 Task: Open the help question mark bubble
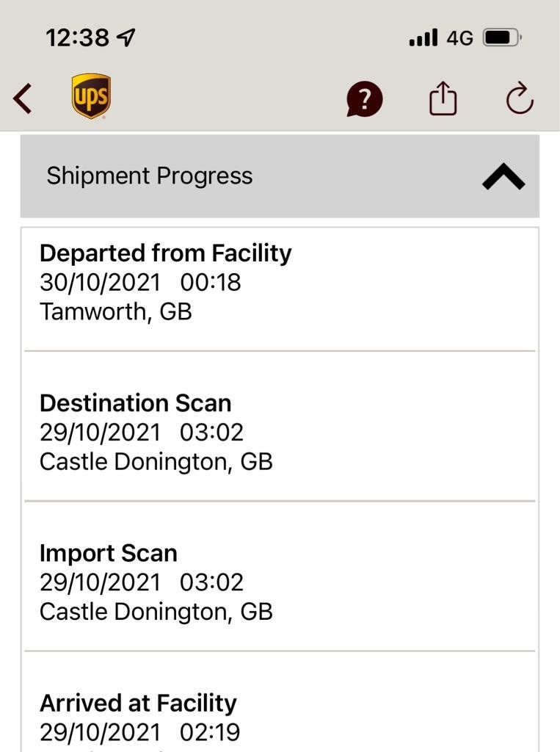(364, 98)
